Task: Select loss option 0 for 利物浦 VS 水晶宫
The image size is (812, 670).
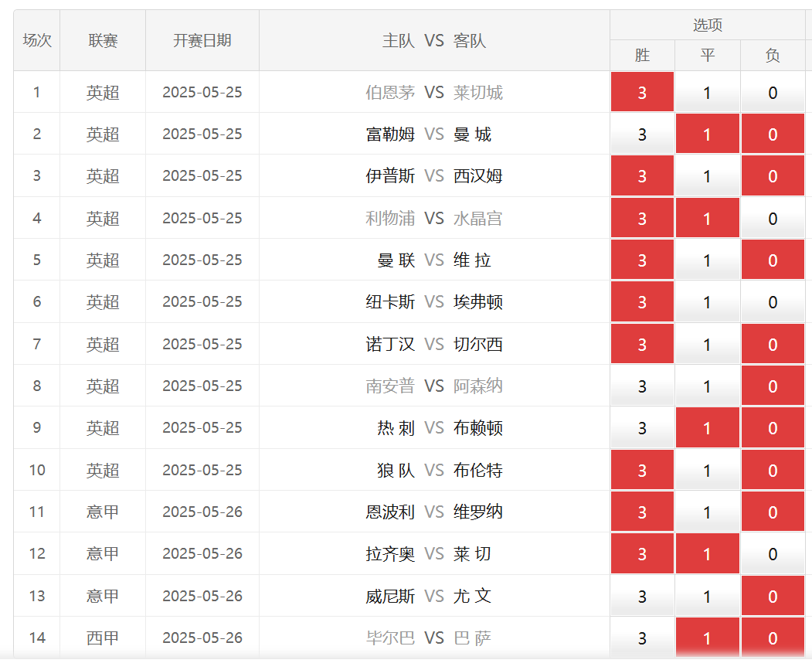Action: (x=773, y=218)
